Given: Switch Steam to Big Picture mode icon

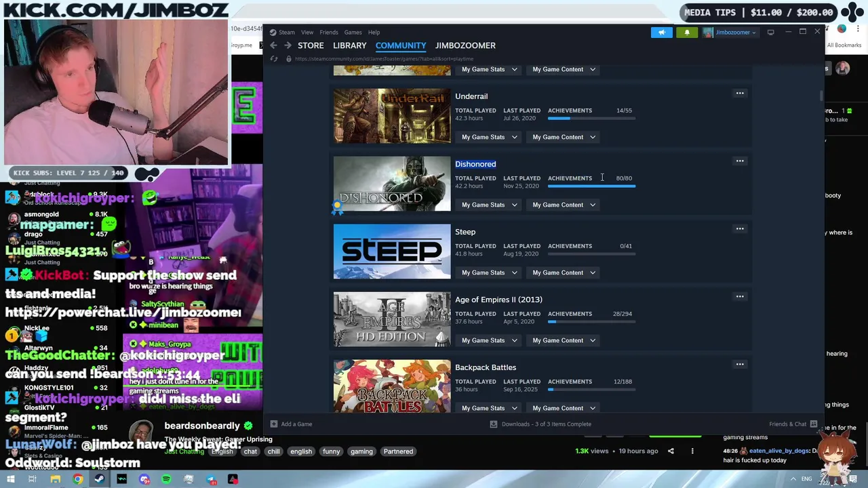Looking at the screenshot, I should [770, 32].
